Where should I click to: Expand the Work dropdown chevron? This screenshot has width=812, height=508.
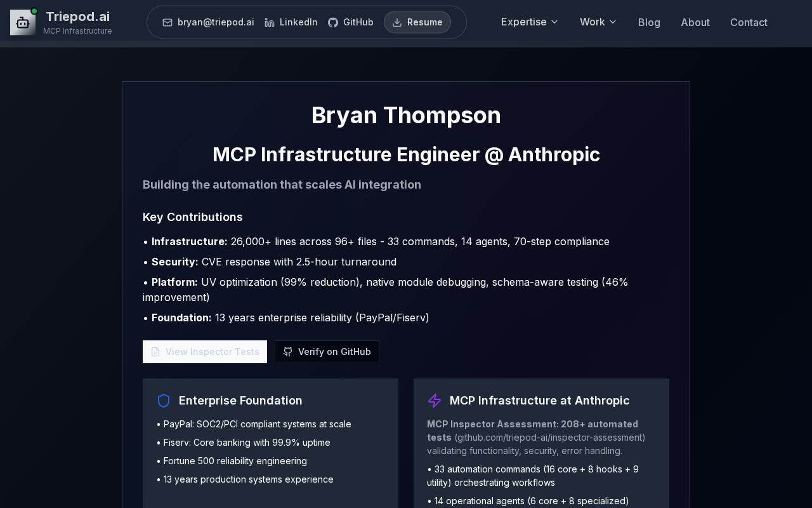click(613, 22)
